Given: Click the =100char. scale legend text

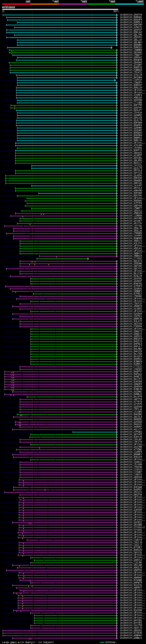Looking at the screenshot, I should [x=111, y=642].
